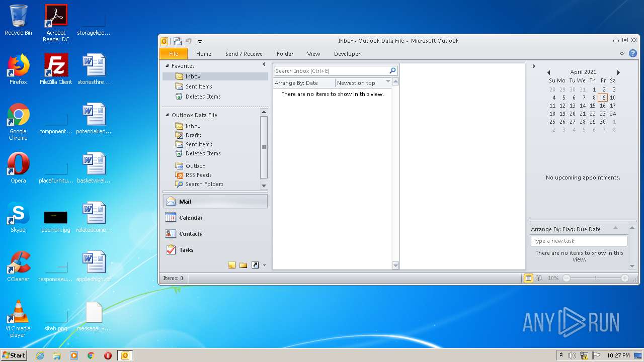Select Inbox under Favorites
The image size is (644, 362).
point(215,76)
